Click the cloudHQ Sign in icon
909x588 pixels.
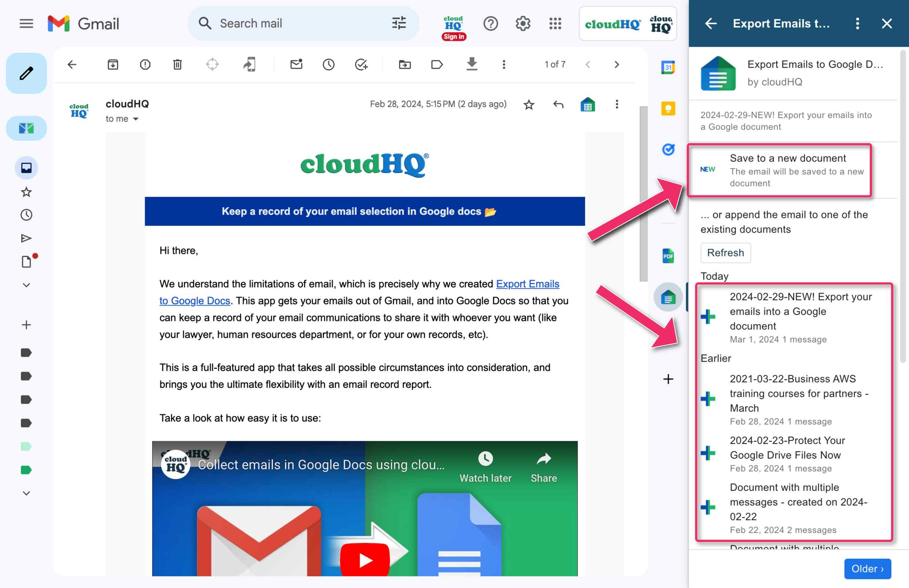point(453,28)
